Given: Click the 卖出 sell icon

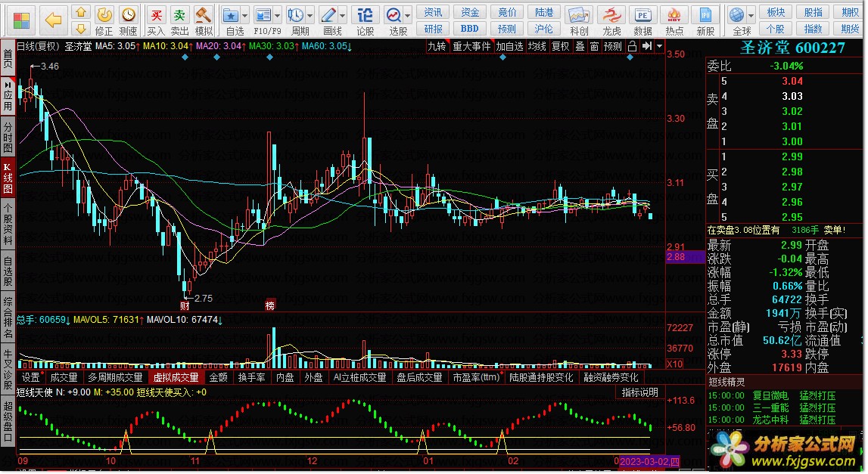Looking at the screenshot, I should 179,15.
